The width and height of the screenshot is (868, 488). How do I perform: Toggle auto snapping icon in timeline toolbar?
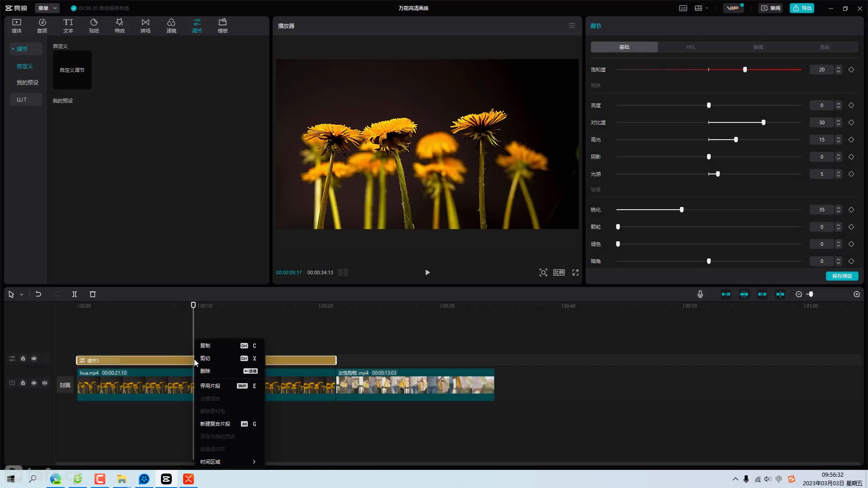(x=744, y=294)
